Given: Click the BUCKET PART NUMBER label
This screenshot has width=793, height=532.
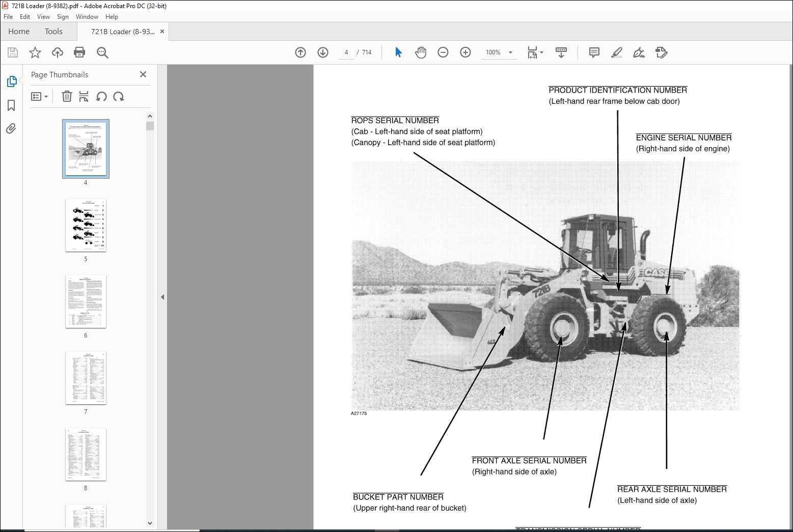Looking at the screenshot, I should click(x=398, y=497).
